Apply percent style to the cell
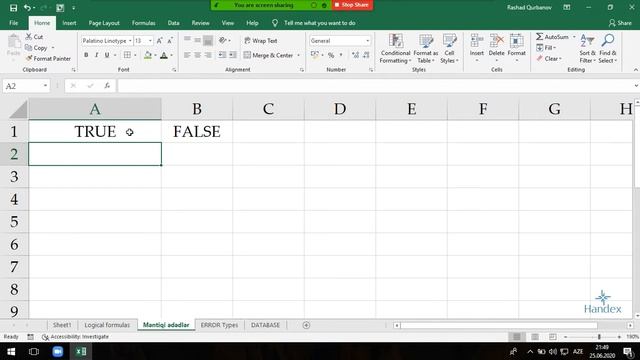The image size is (640, 360). [x=331, y=55]
